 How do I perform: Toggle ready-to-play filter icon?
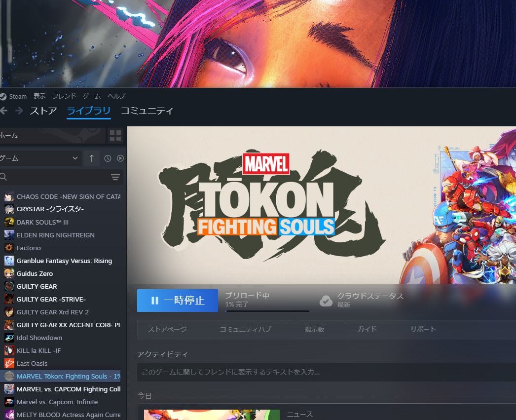coord(120,158)
